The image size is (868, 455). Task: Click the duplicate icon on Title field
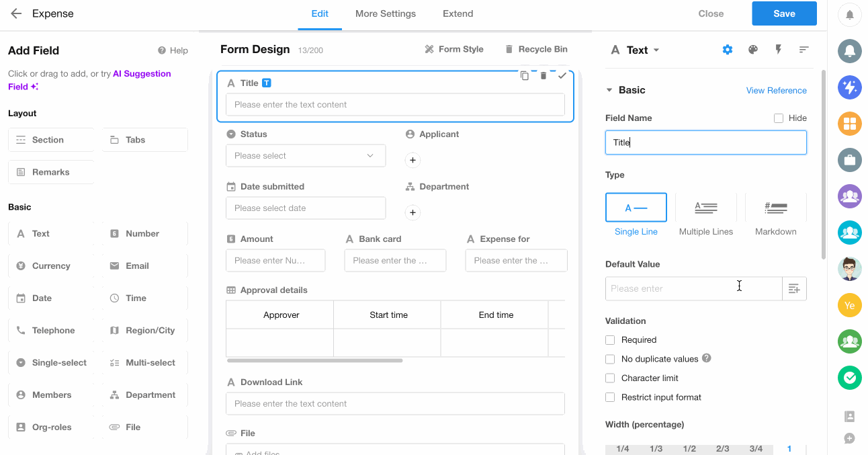(x=525, y=76)
